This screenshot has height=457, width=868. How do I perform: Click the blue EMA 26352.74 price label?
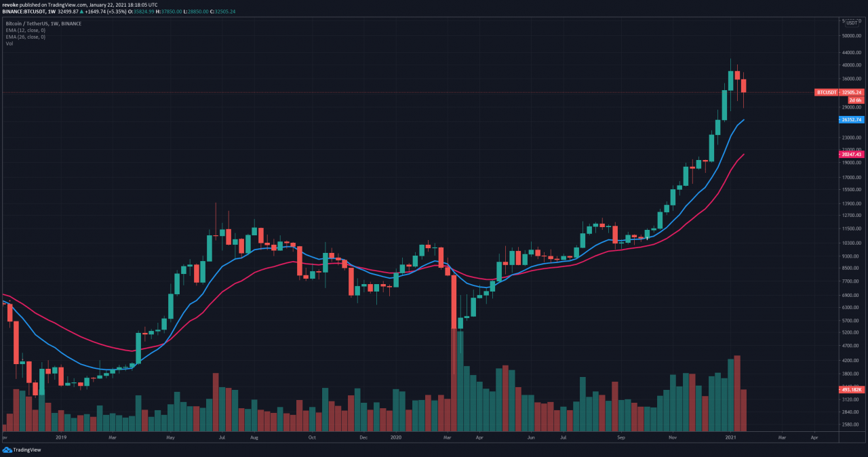[x=850, y=120]
